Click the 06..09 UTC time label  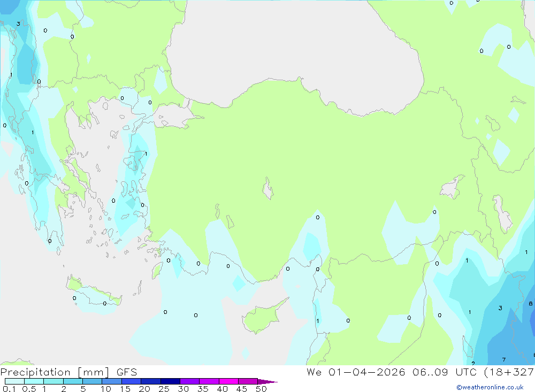[445, 372]
